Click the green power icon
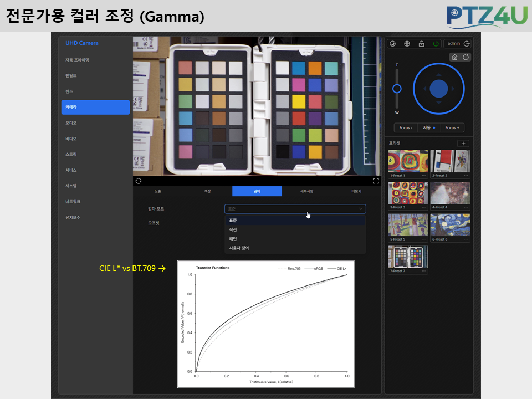This screenshot has width=532, height=399. pyautogui.click(x=436, y=43)
